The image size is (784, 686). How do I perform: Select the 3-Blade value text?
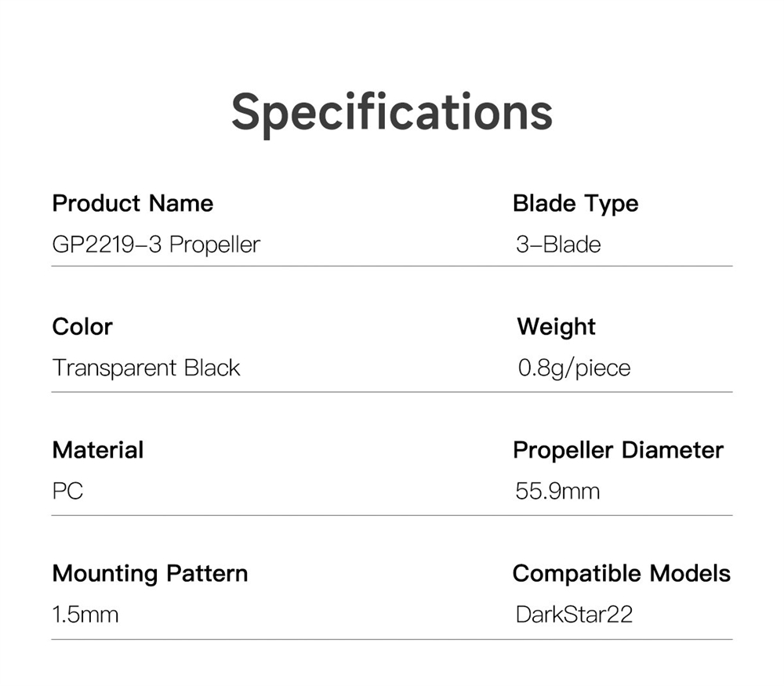(x=558, y=245)
